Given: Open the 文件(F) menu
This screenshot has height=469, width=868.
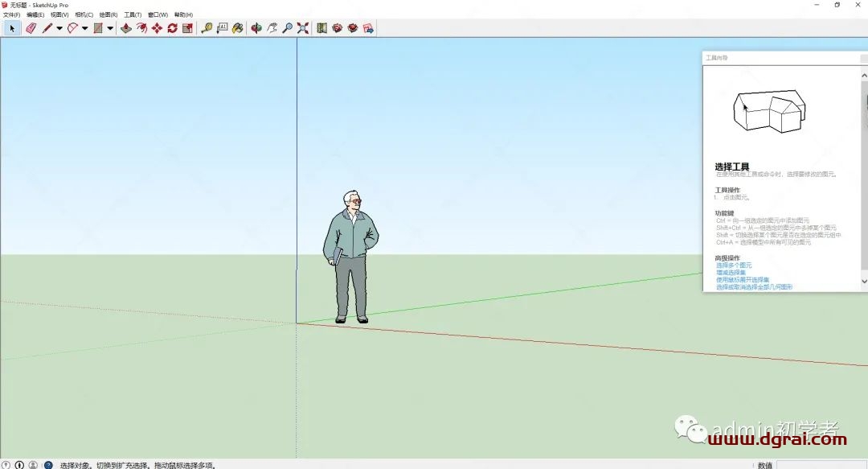Looking at the screenshot, I should click(11, 15).
